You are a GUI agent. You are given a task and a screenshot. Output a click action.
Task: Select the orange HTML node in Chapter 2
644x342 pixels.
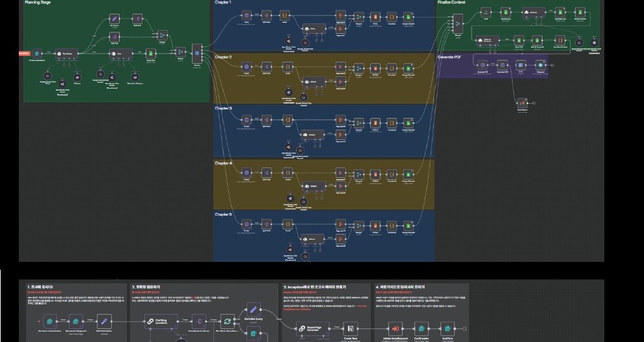(x=375, y=68)
